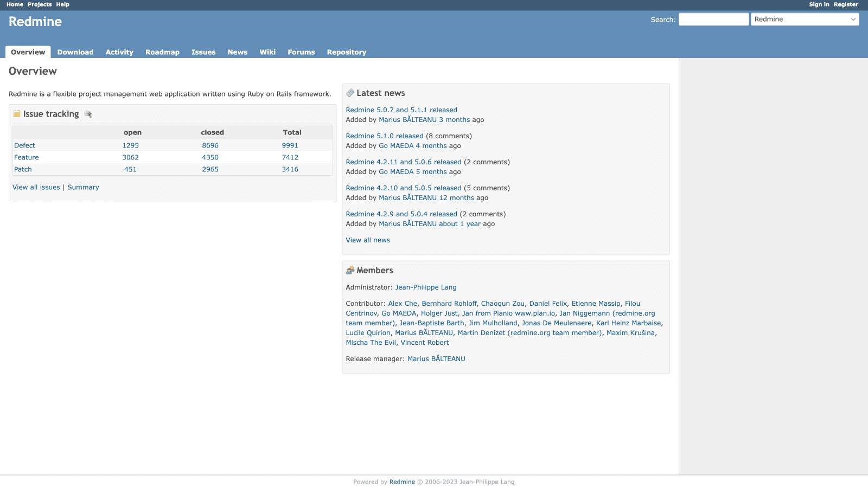Click the 4 months timestamp link
This screenshot has width=868, height=488.
[x=431, y=146]
